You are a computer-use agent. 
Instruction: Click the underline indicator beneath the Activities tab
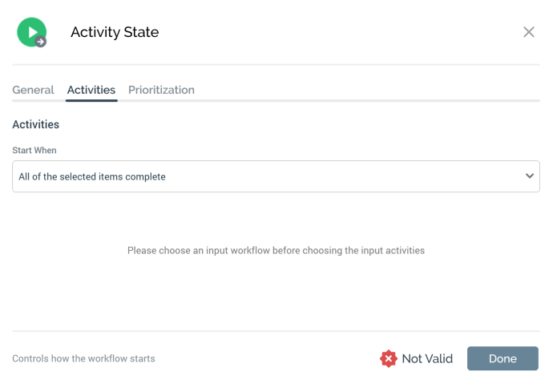click(91, 100)
